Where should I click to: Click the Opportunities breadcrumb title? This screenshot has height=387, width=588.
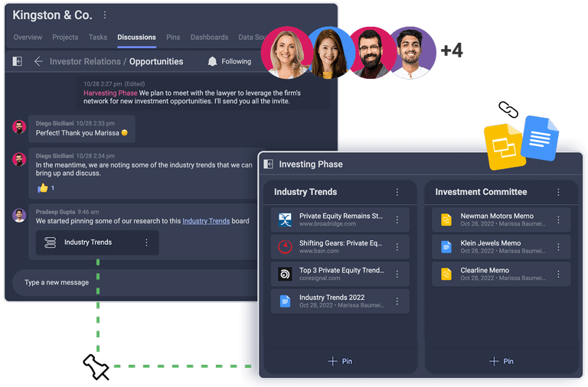(156, 61)
